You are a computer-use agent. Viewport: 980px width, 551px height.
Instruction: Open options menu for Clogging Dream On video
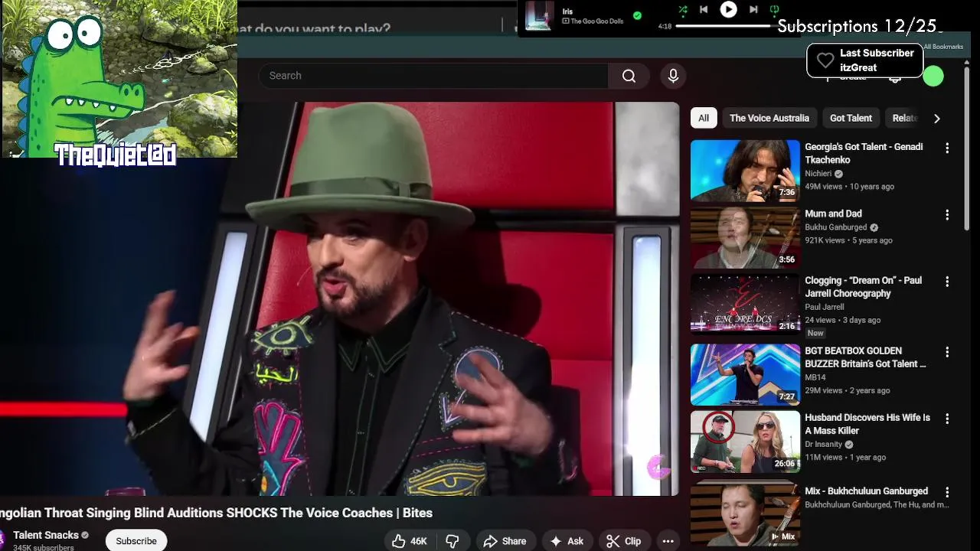(947, 282)
